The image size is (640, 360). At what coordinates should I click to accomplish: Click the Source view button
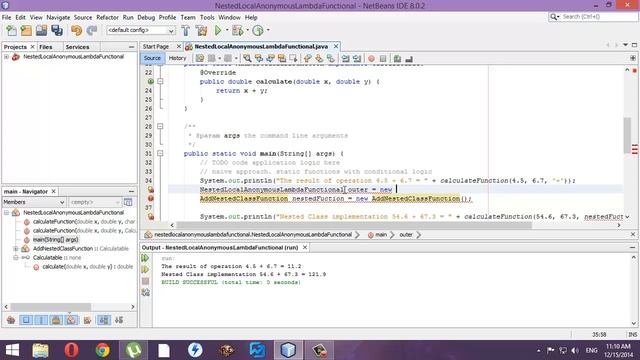pos(152,58)
